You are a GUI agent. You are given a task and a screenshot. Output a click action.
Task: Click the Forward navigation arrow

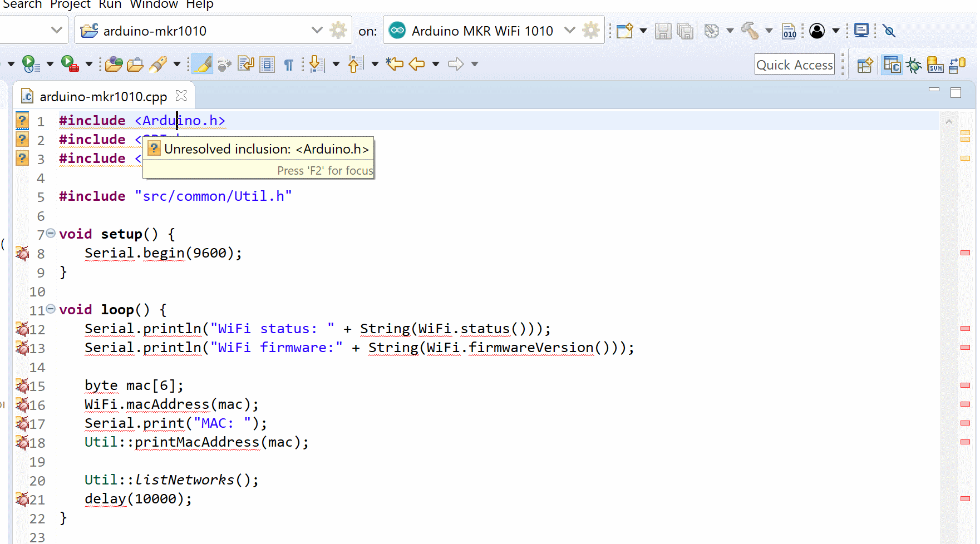(456, 64)
